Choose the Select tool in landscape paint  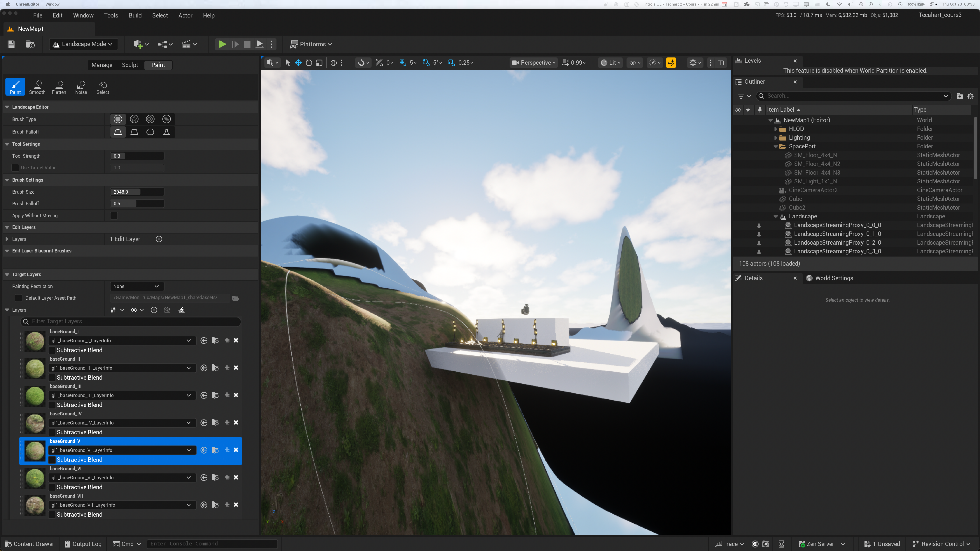point(103,87)
